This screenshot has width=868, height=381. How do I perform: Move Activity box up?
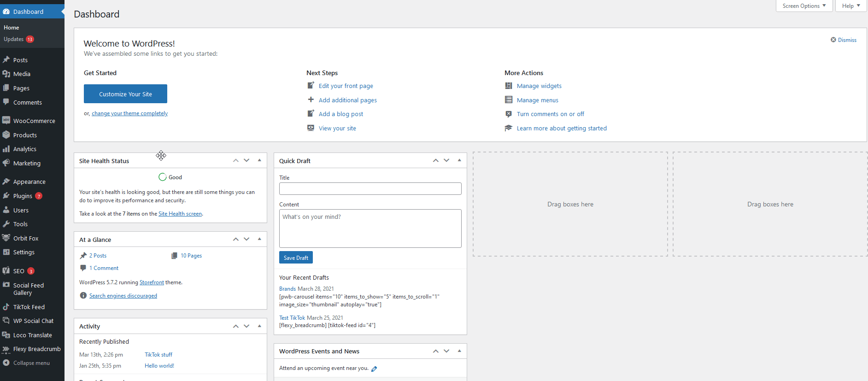[235, 326]
